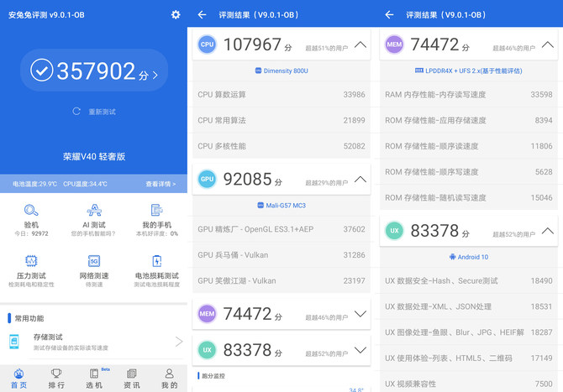Open the Mali-G57 MC3 GPU link

click(281, 206)
